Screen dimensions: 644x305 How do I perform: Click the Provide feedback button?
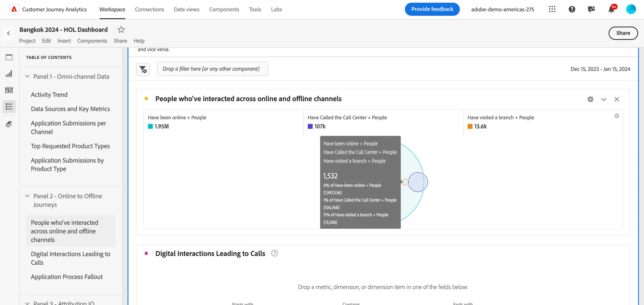(432, 9)
